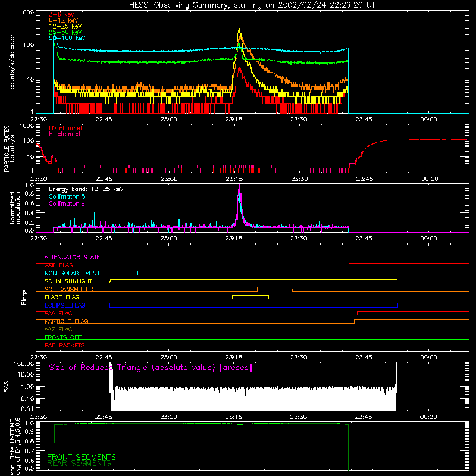Select the 3-6 keV legend label
This screenshot has width=476, height=476.
tap(62, 14)
